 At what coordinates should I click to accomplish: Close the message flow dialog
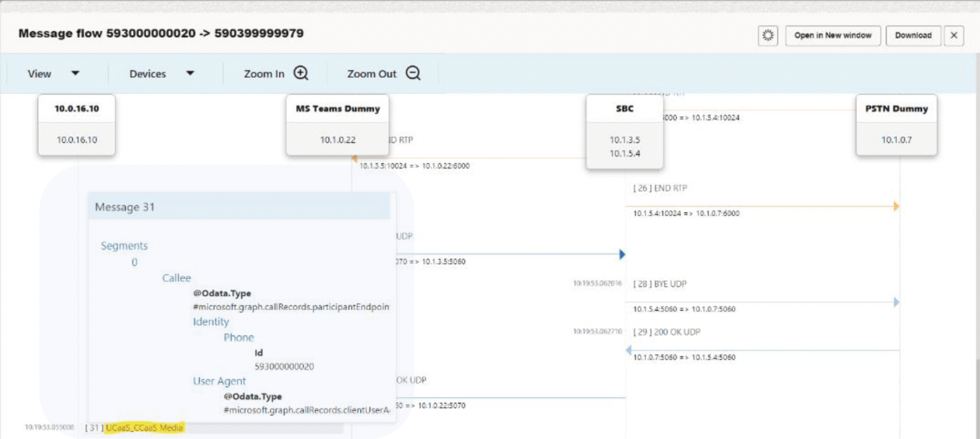point(954,36)
